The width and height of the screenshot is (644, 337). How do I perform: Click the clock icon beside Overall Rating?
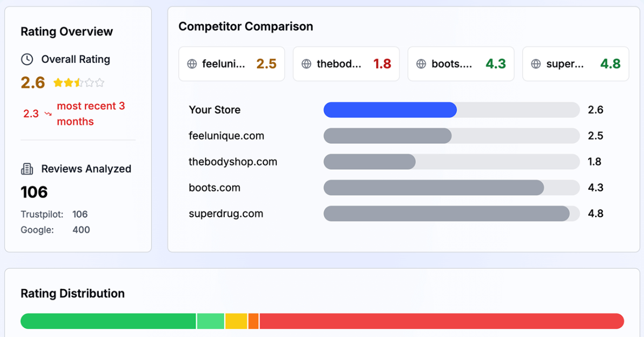pos(27,60)
